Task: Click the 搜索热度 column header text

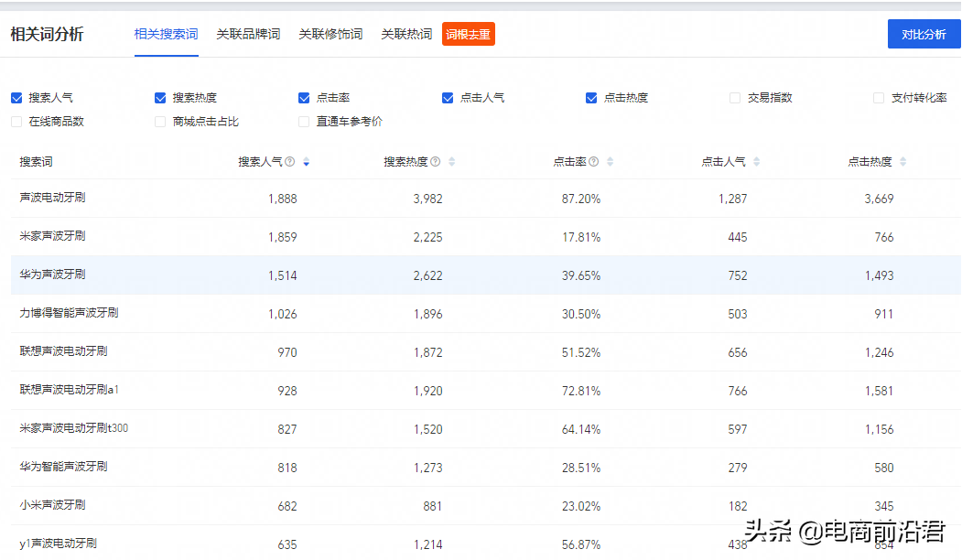Action: (405, 162)
